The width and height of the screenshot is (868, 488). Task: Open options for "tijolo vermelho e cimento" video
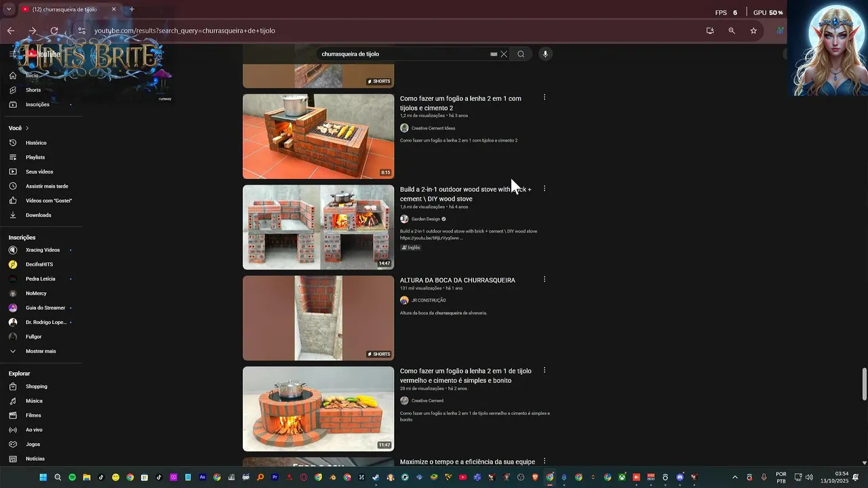544,370
